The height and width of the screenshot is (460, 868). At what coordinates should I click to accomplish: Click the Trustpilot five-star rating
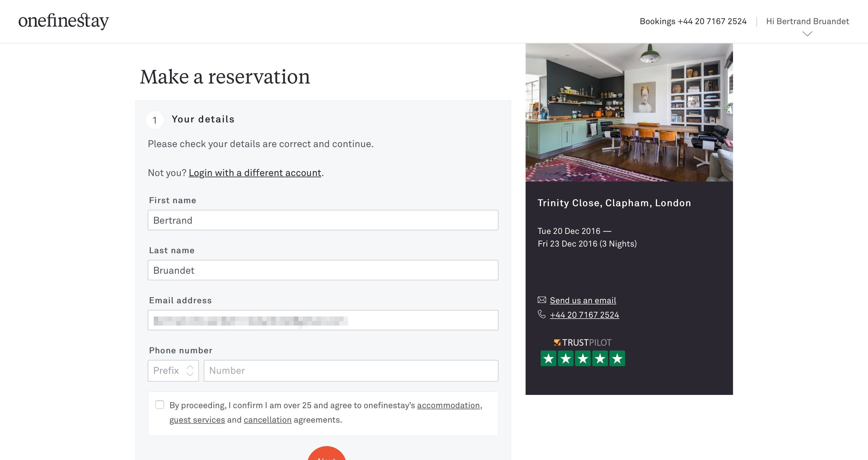(583, 359)
